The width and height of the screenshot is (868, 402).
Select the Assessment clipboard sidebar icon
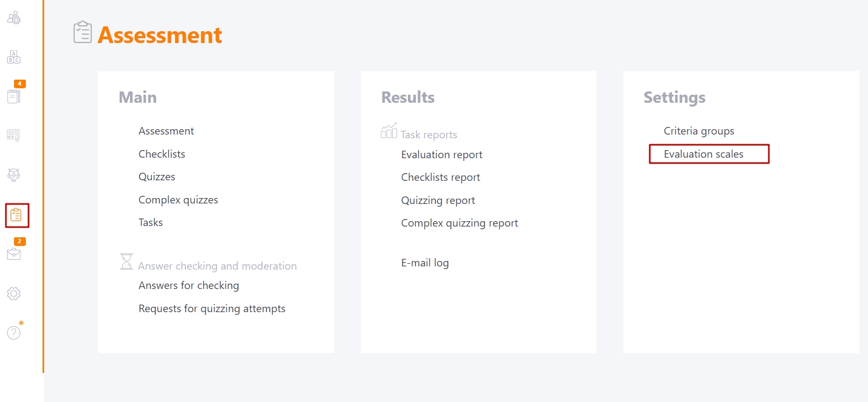tap(16, 215)
